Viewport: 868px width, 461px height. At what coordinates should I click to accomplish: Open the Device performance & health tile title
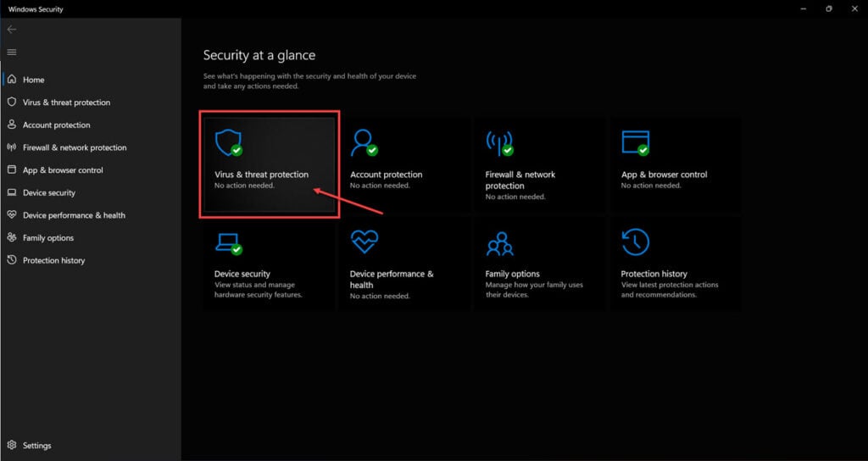pos(392,280)
